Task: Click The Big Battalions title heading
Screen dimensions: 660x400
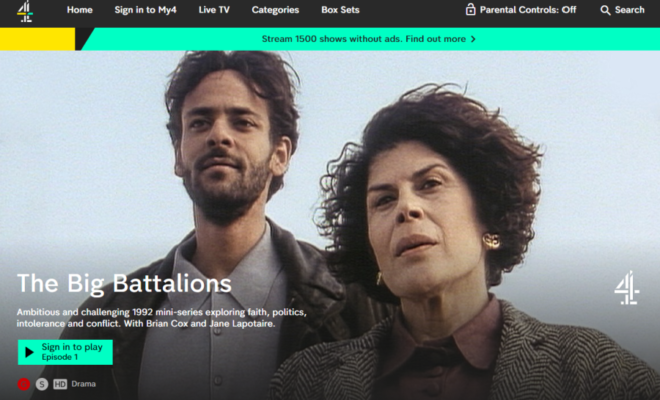Action: pos(124,284)
